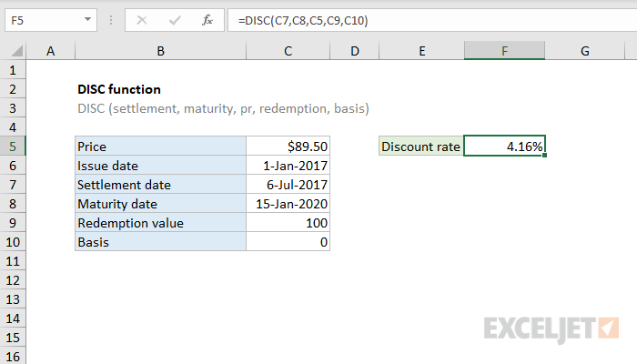637x364 pixels.
Task: Select column G header
Action: point(584,51)
